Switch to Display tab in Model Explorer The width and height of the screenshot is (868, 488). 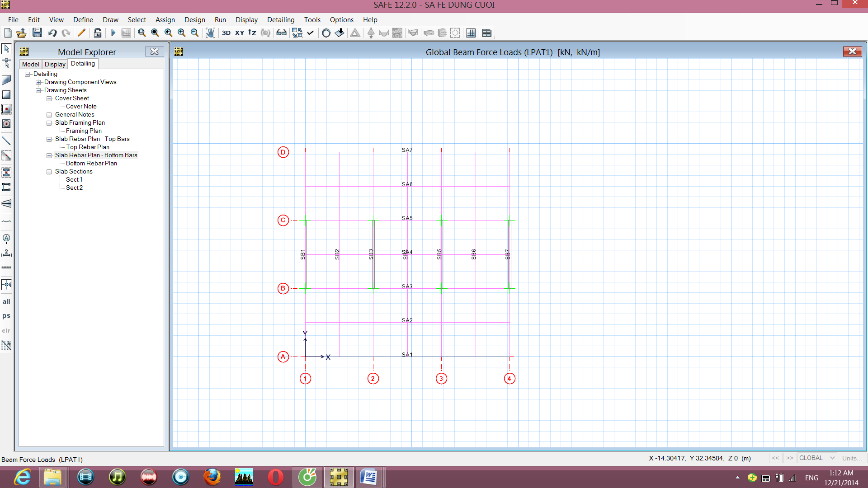55,64
